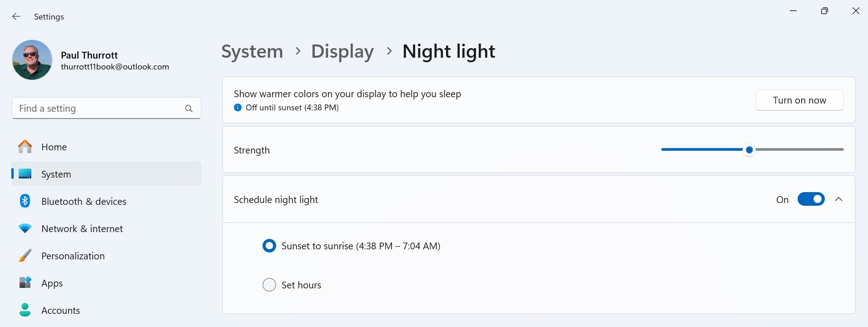This screenshot has height=327, width=868.
Task: Click the Network wifi icon
Action: pyautogui.click(x=25, y=228)
